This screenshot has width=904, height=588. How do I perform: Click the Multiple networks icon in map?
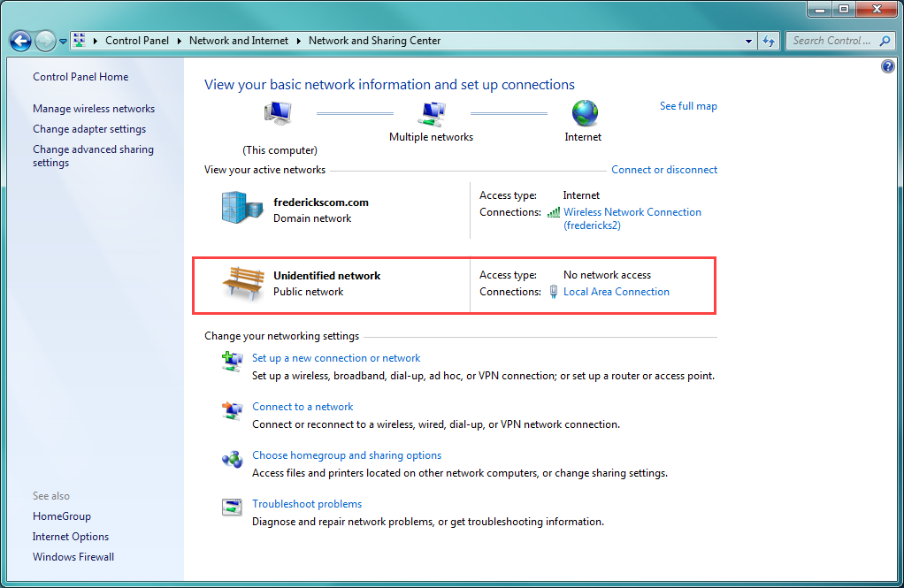click(x=432, y=113)
